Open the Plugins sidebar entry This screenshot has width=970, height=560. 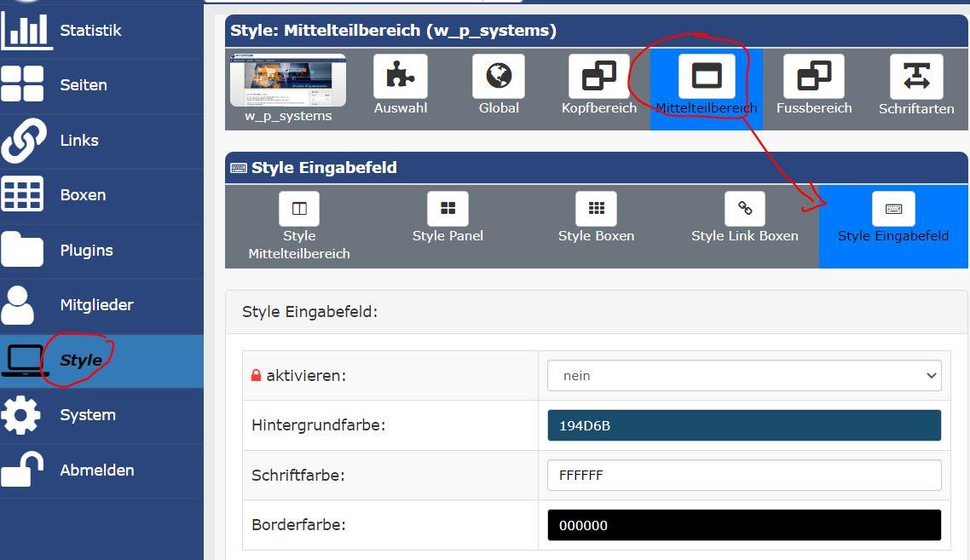(86, 251)
